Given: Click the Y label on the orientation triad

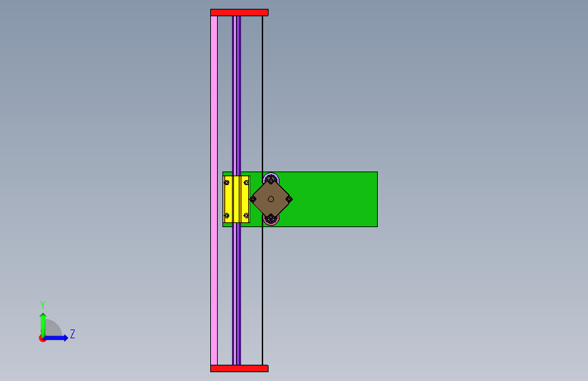Looking at the screenshot, I should (43, 305).
